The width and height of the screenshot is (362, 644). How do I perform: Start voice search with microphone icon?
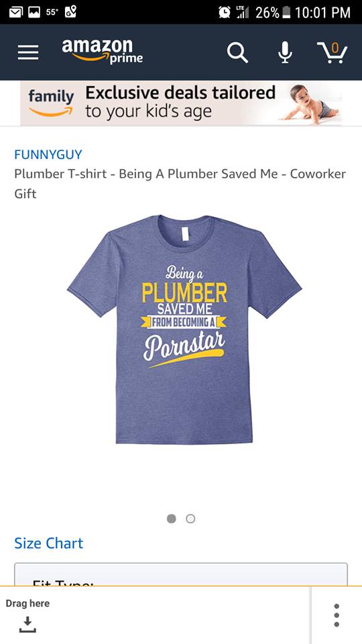[x=286, y=52]
